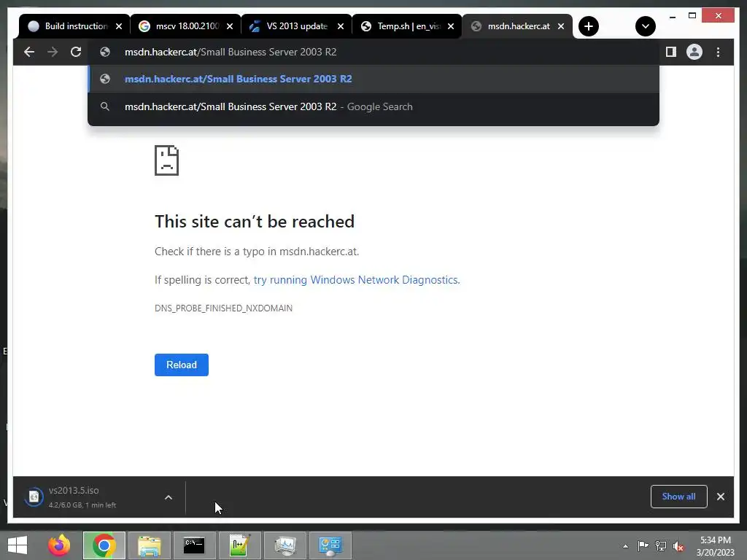Choose the Google Search suggestion
747x560 pixels.
[373, 106]
